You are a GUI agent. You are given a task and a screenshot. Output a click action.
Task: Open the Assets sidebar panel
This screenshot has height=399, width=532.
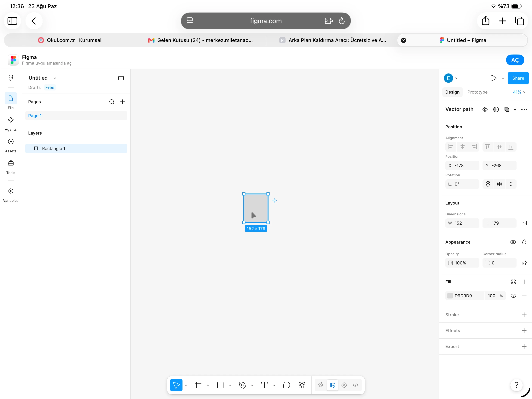click(11, 146)
